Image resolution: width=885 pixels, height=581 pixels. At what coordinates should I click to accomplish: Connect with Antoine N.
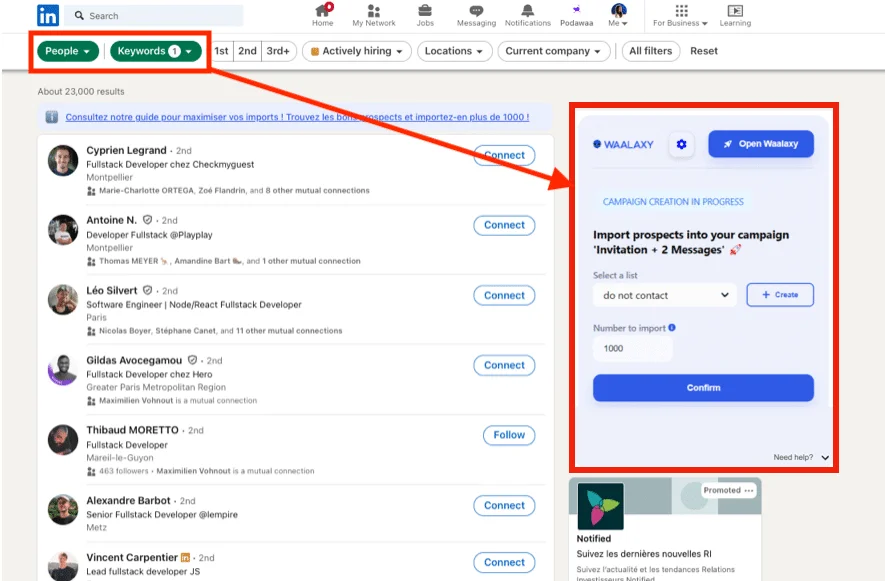coord(504,225)
